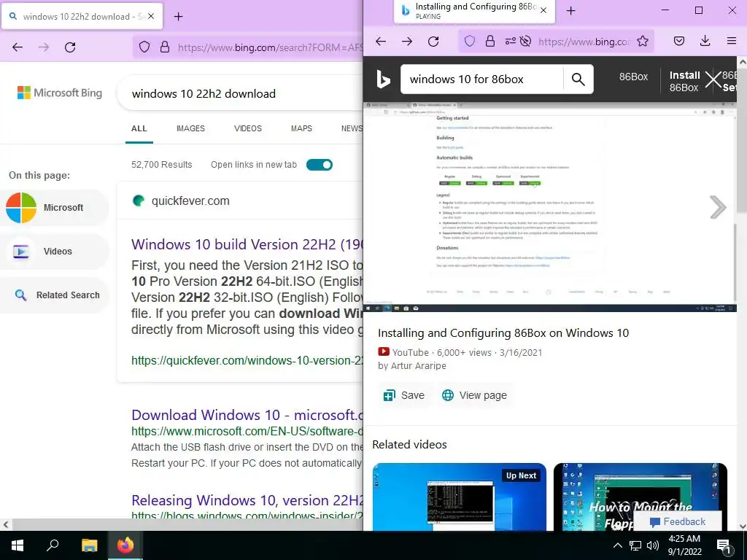
Task: Open the Feedback button
Action: [x=678, y=521]
